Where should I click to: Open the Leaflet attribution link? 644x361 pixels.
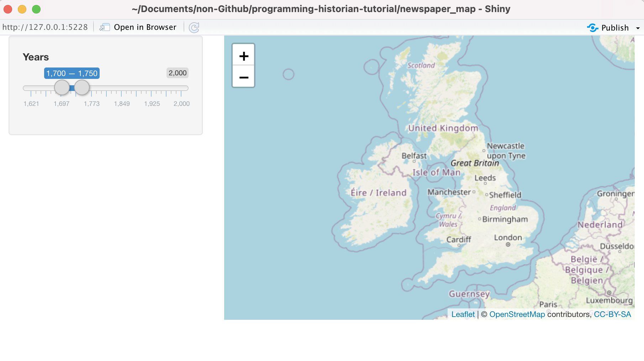463,314
